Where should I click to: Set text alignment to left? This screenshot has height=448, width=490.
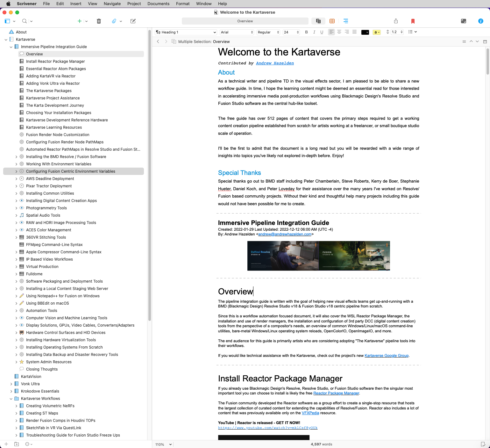coord(331,32)
